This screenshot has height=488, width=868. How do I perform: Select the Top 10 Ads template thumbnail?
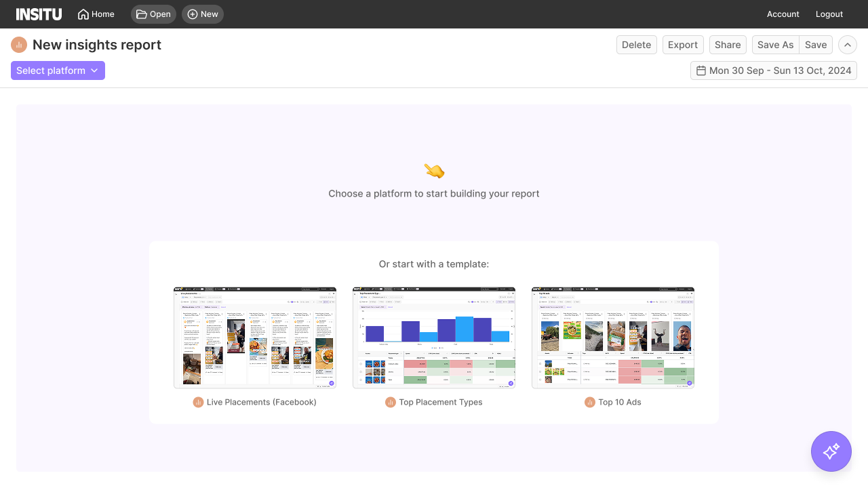pyautogui.click(x=613, y=338)
